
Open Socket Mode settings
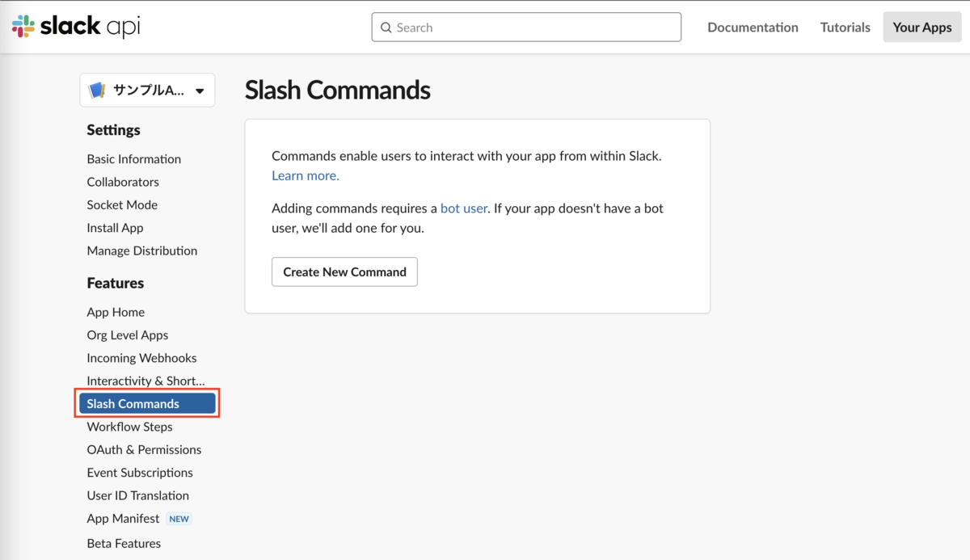click(122, 204)
